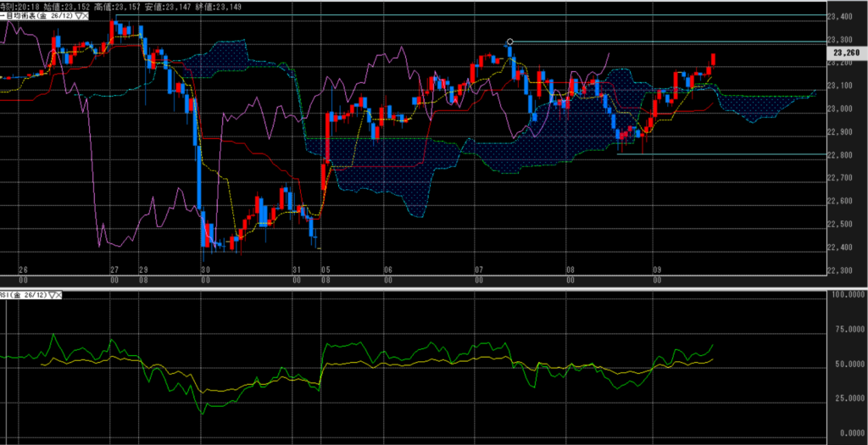Select the circle marker at the 23,300 high
The height and width of the screenshot is (445, 868).
pyautogui.click(x=509, y=42)
